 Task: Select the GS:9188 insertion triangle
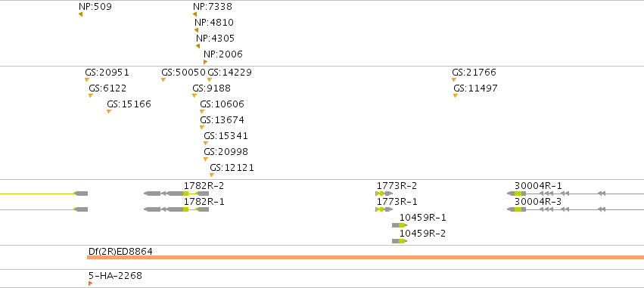point(194,95)
